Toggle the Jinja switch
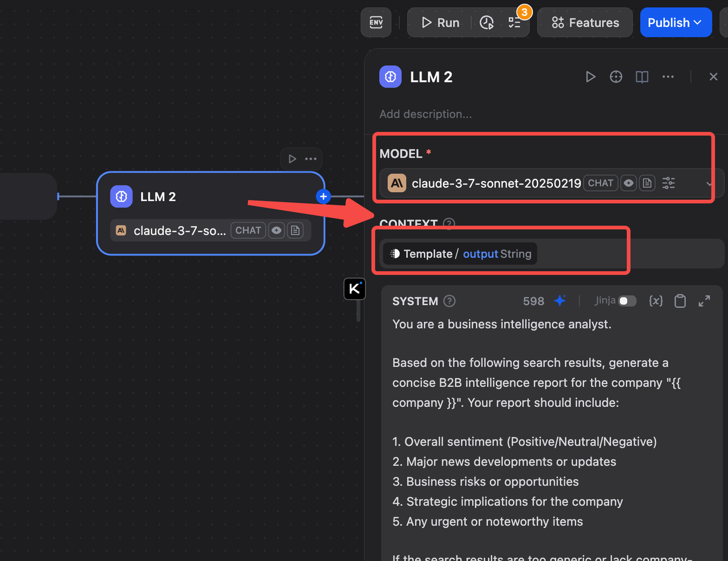 627,300
